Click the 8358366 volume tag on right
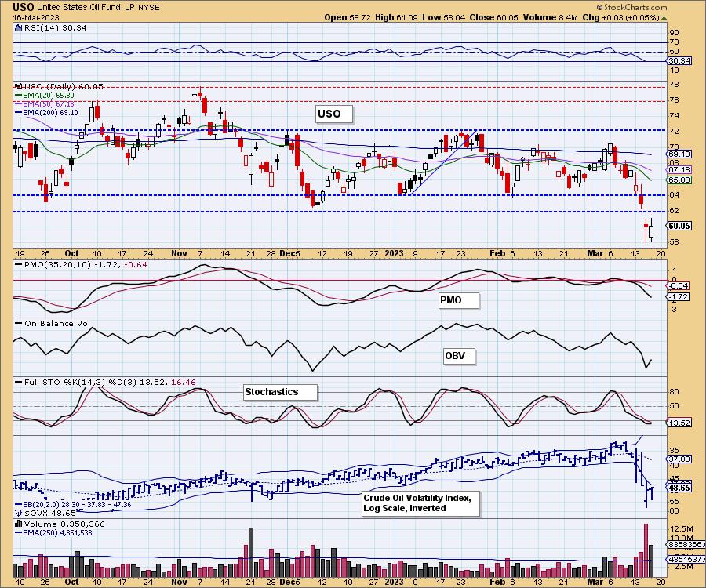The height and width of the screenshot is (588, 706). click(x=686, y=544)
